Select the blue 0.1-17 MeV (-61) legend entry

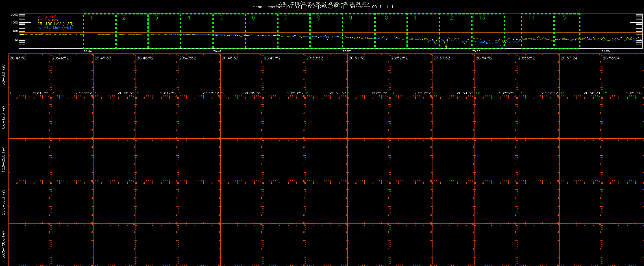[x=55, y=27]
